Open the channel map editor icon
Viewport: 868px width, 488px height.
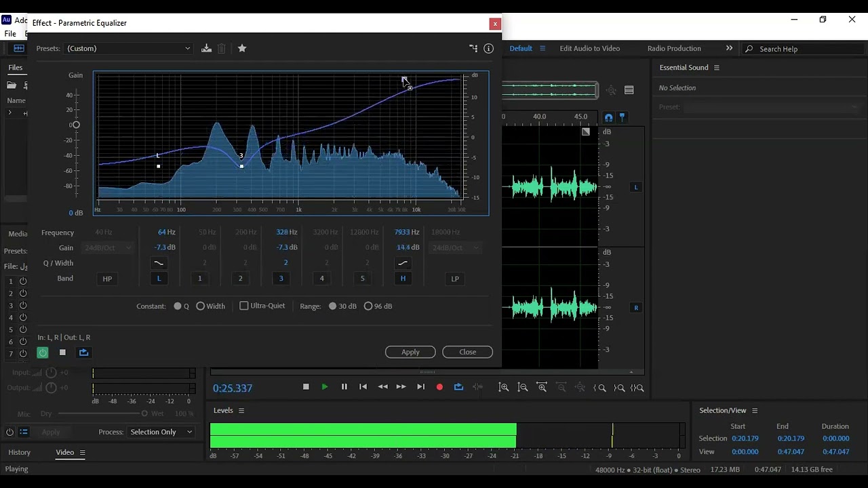(x=473, y=48)
